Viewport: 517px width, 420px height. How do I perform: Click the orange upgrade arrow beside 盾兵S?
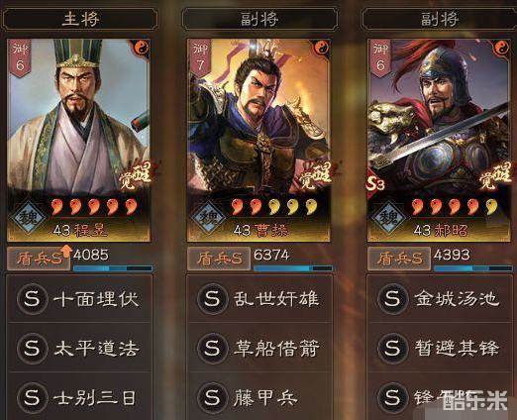(x=67, y=252)
